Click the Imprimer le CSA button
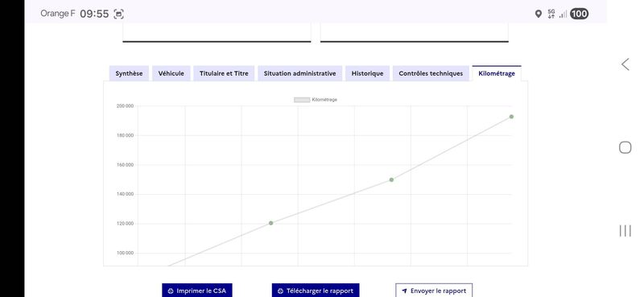 [x=197, y=291]
